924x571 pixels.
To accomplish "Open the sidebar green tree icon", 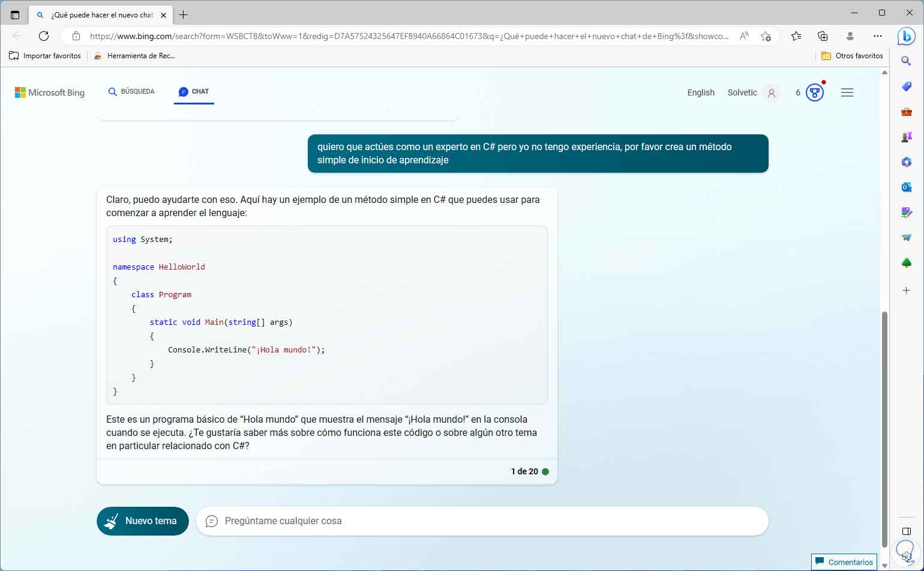I will (907, 263).
